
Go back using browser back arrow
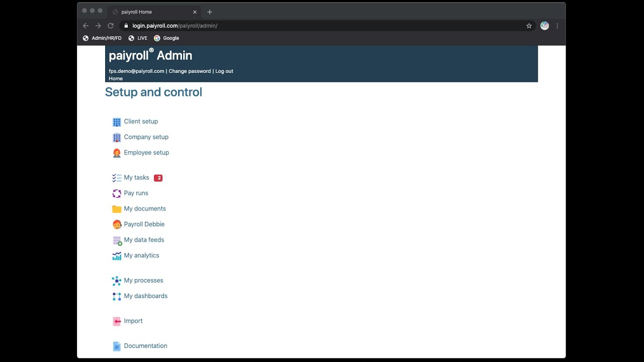[86, 26]
